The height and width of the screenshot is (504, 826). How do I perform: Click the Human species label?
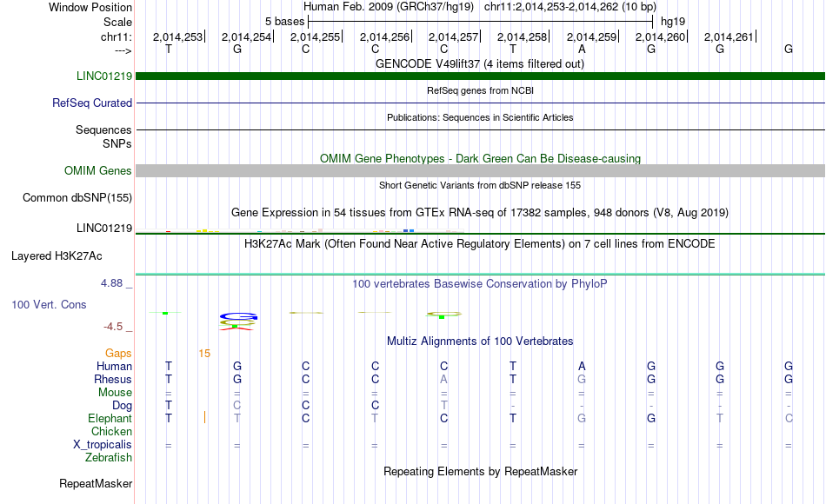point(114,367)
